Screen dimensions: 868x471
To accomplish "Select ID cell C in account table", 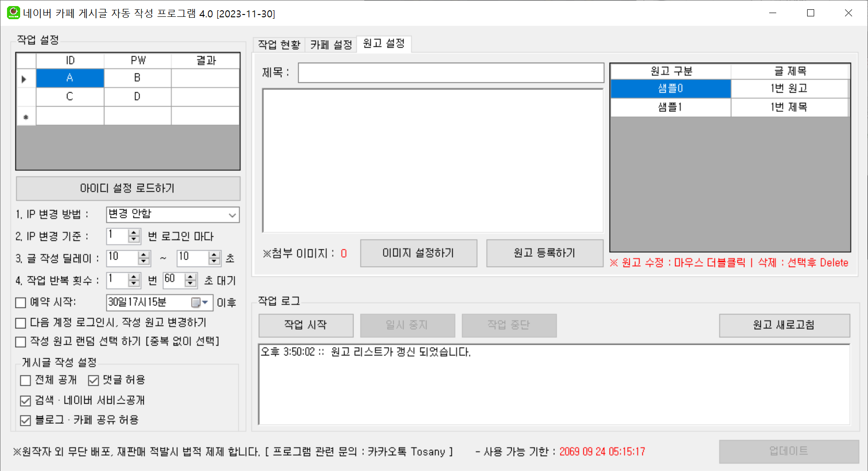I will pos(70,97).
